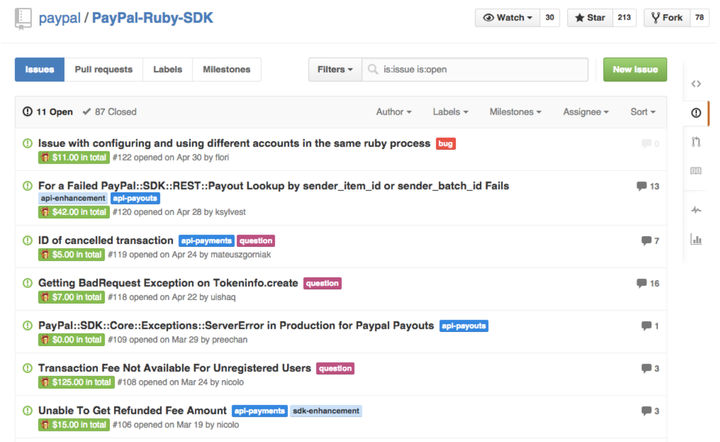
Task: Click the question label on issue #118
Action: (x=322, y=283)
